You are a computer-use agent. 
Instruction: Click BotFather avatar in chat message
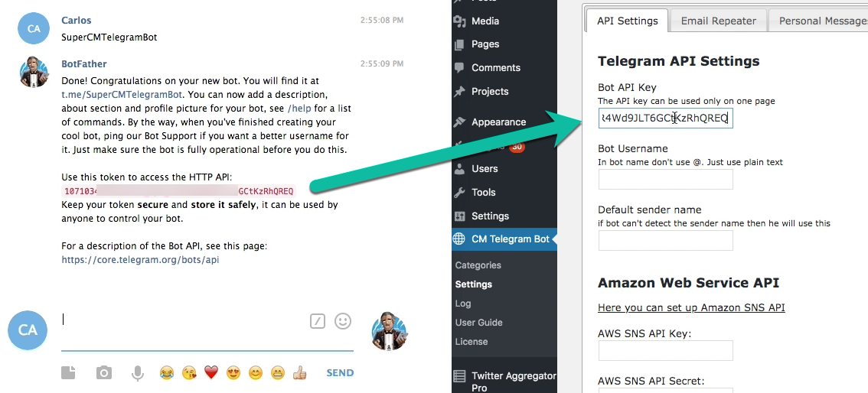[34, 72]
